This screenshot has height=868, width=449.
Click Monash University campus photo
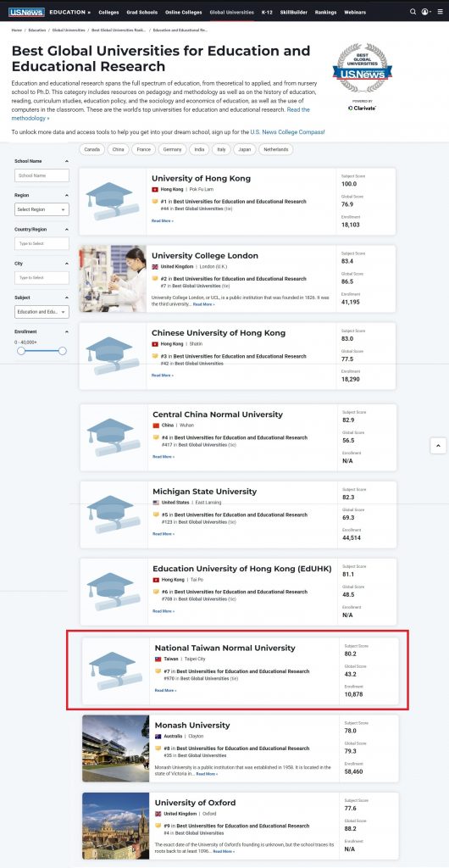click(x=115, y=748)
